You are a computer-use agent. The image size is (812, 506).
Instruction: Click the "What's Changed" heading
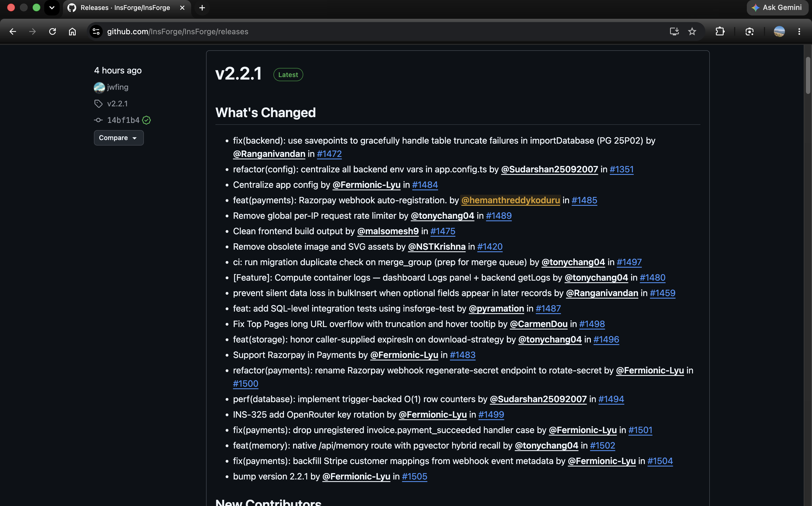266,112
